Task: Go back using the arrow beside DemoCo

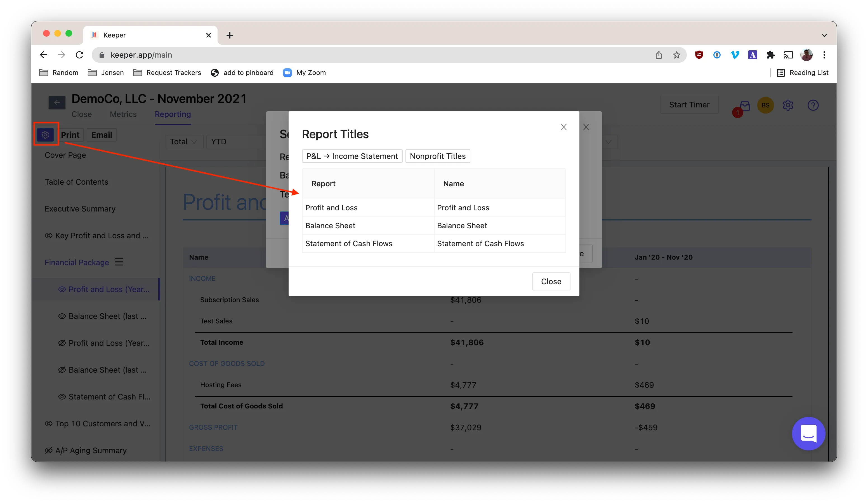Action: [57, 103]
